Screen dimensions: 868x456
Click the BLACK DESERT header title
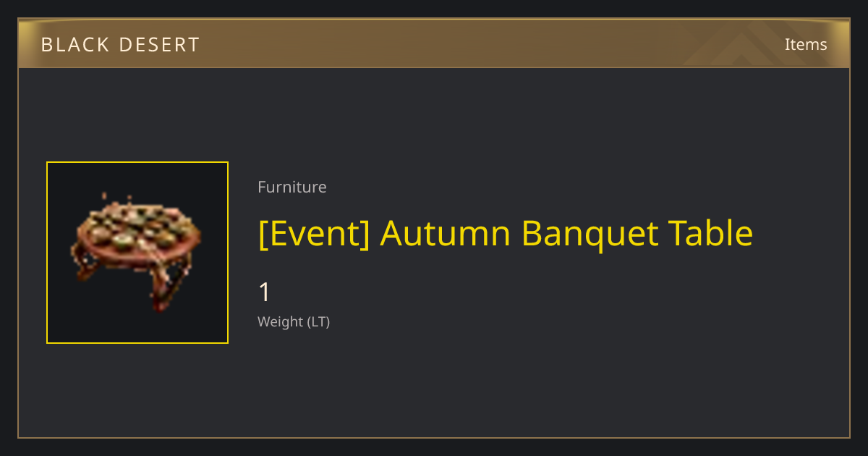click(120, 45)
